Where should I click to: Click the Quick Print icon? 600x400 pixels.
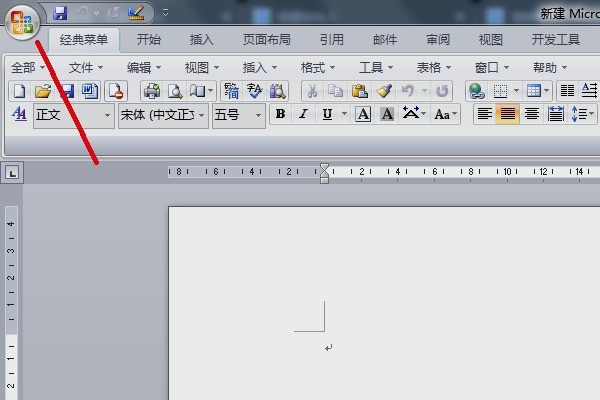tap(152, 91)
